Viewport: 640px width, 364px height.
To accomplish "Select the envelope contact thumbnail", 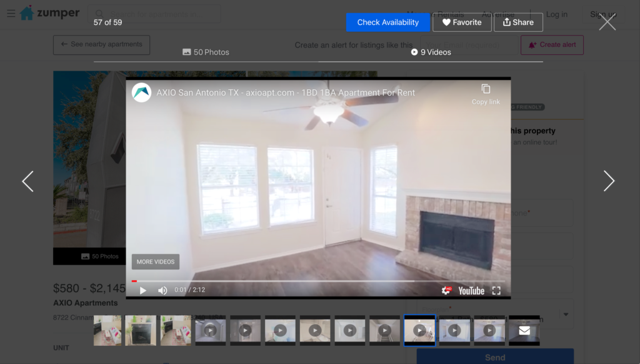I will 524,330.
